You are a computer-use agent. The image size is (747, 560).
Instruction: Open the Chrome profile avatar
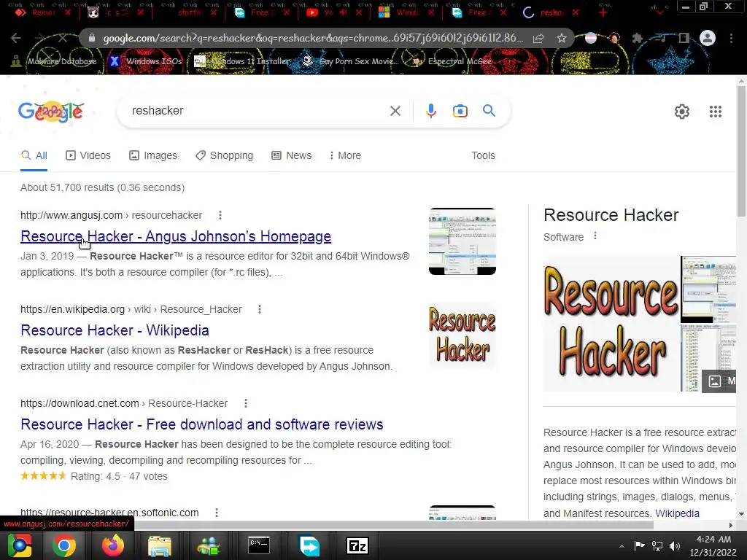[x=708, y=38]
